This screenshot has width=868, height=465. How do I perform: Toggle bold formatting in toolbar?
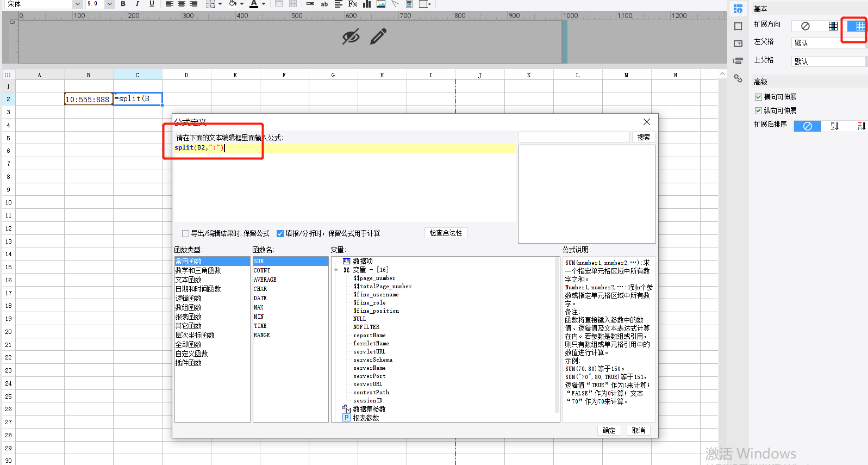[x=123, y=4]
